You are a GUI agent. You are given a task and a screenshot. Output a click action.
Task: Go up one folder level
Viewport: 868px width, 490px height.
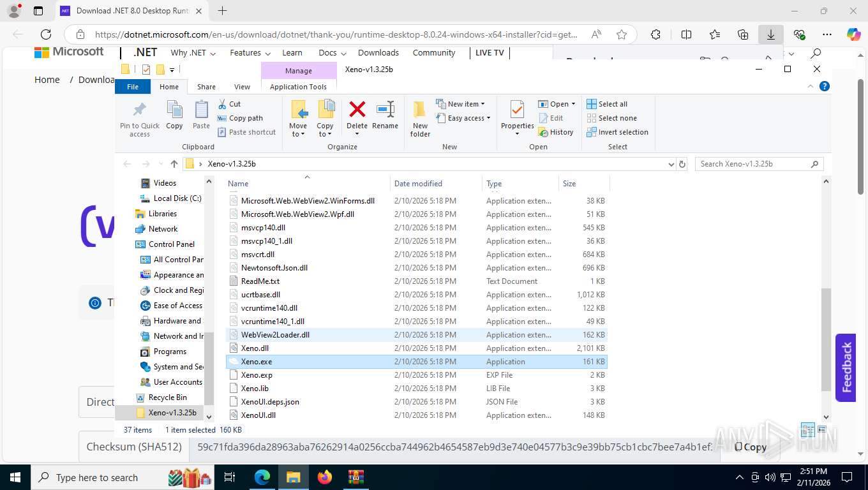[174, 164]
